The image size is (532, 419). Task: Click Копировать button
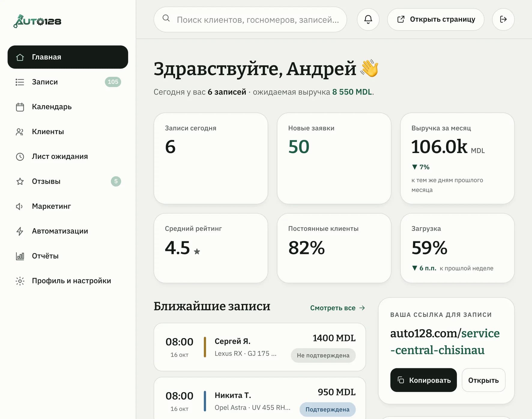pos(423,380)
